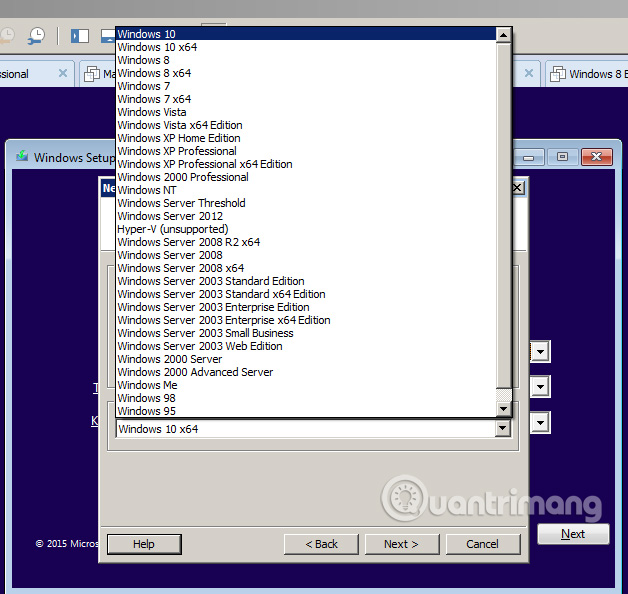Open the third Windows Setup dropdown arrow
The height and width of the screenshot is (594, 628).
(540, 423)
